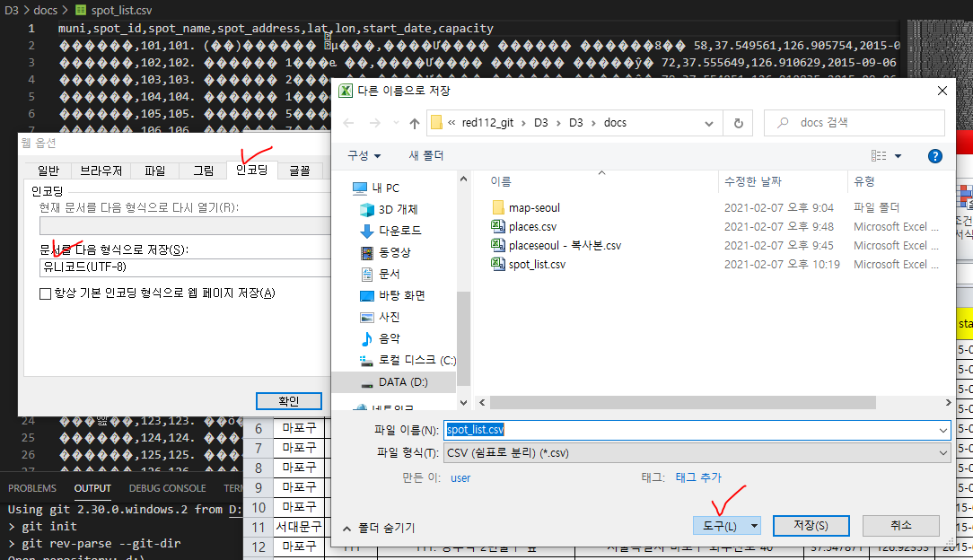Sort by 이름 column header
The image size is (973, 560).
click(x=501, y=181)
